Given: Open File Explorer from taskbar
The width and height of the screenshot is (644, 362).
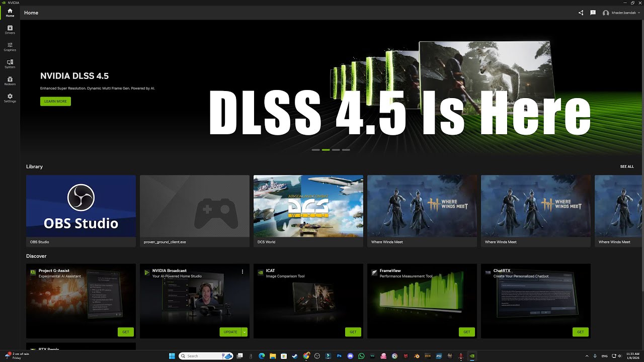Looking at the screenshot, I should click(x=273, y=356).
